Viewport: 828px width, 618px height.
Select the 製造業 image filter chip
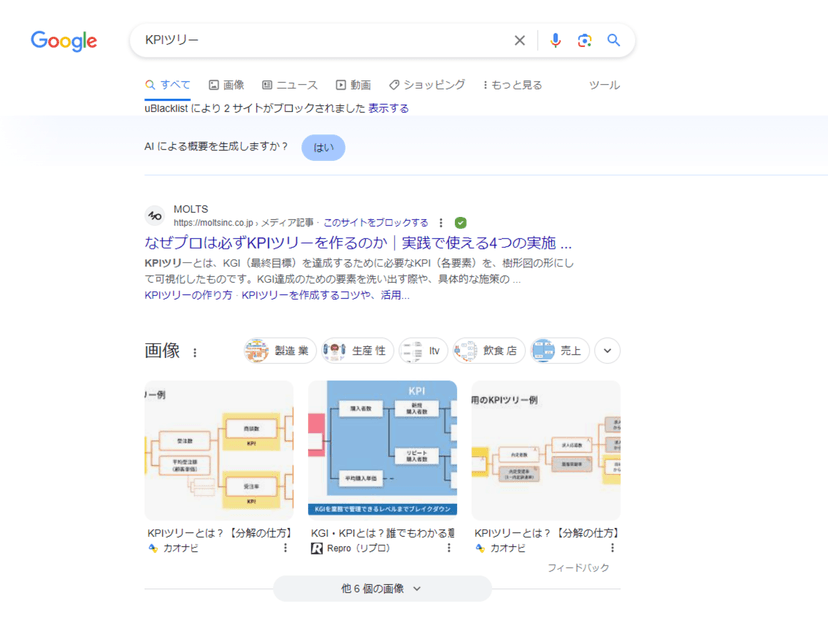pos(280,351)
